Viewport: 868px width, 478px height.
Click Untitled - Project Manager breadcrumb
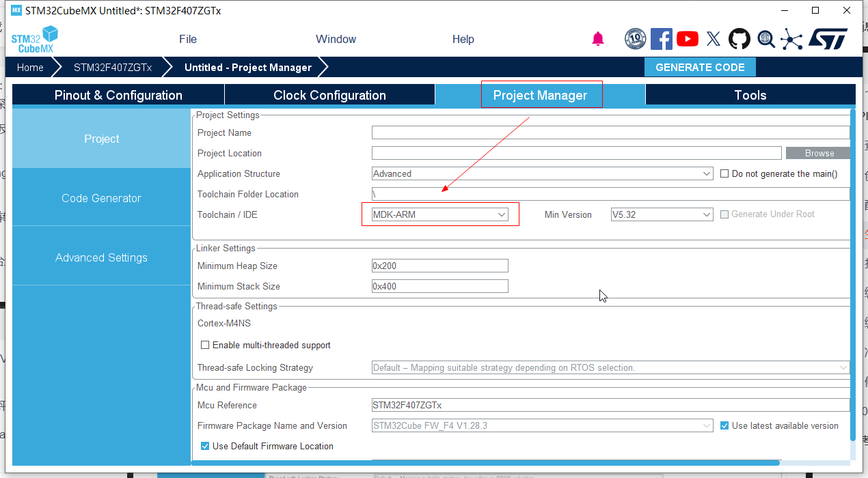pyautogui.click(x=248, y=67)
